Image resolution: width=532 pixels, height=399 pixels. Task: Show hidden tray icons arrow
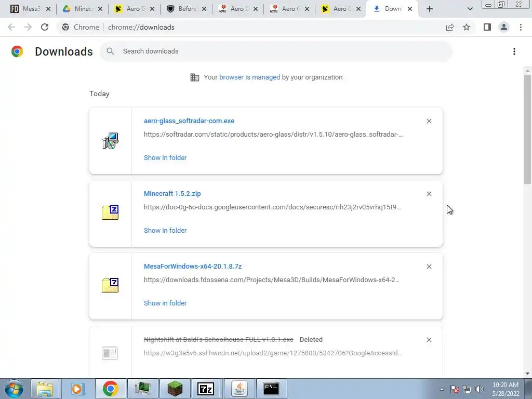(x=442, y=389)
